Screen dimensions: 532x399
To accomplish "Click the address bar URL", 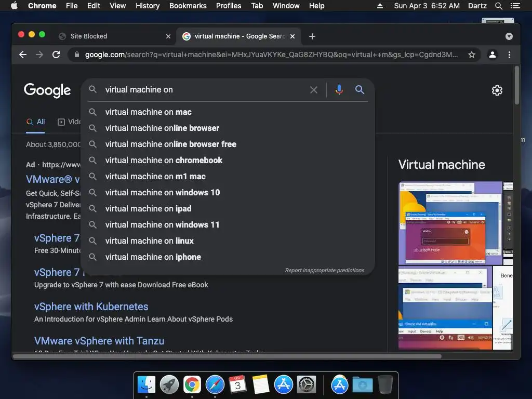I will coord(271,55).
